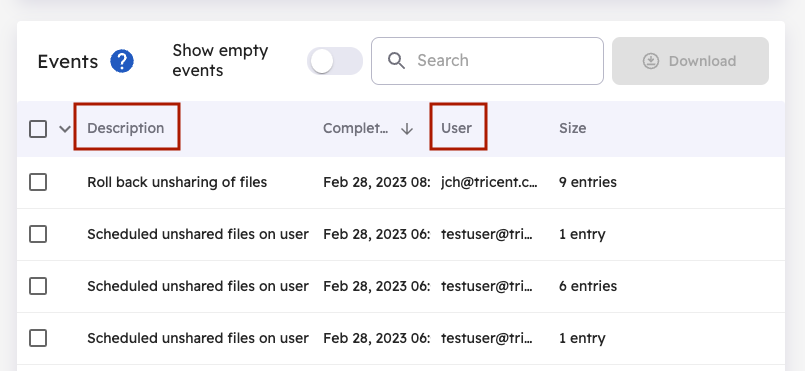The height and width of the screenshot is (371, 805).
Task: Click the '9 entries' size cell
Action: (588, 182)
